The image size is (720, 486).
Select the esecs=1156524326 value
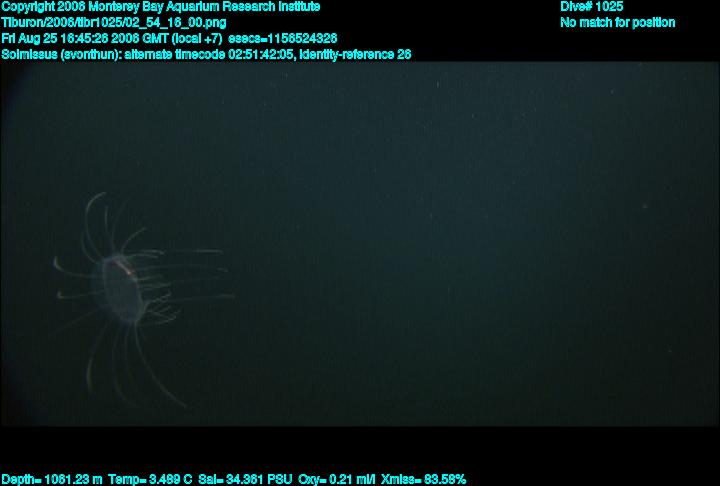tap(282, 39)
